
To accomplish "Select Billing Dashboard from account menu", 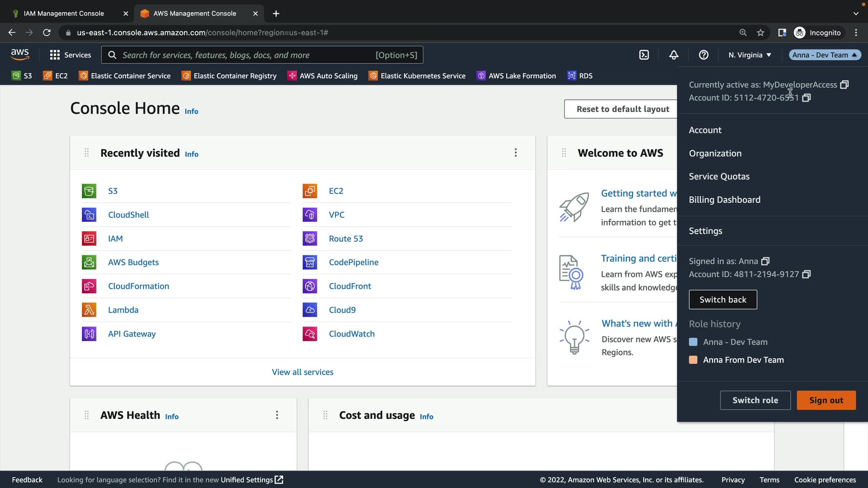I will 724,200.
